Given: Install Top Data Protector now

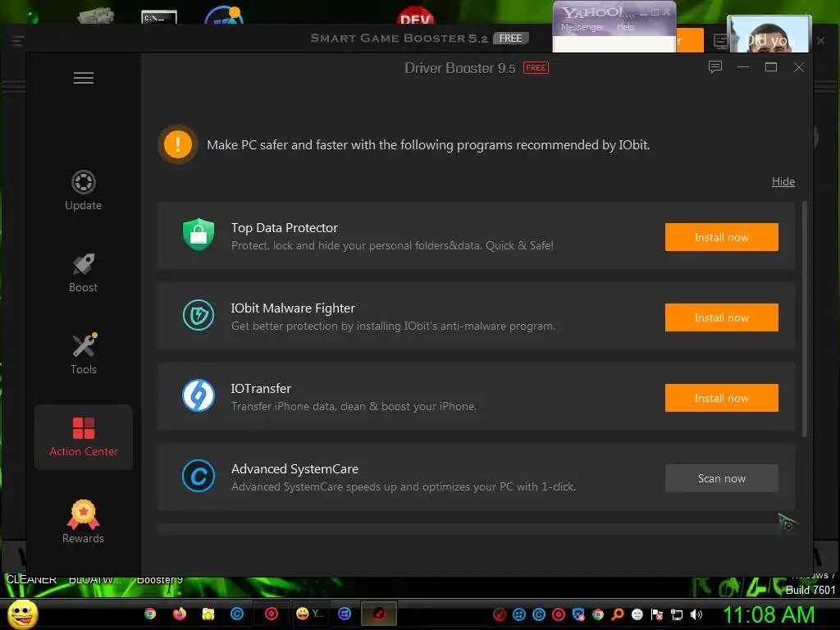Looking at the screenshot, I should [x=722, y=237].
